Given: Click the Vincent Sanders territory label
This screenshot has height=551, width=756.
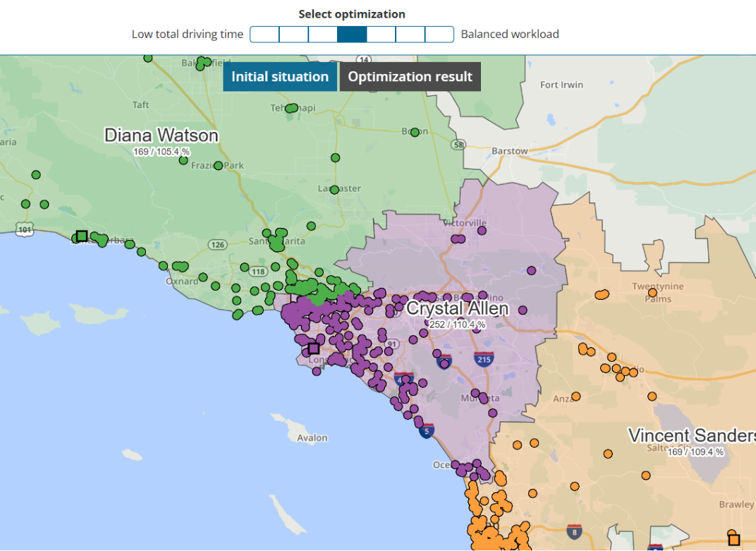Looking at the screenshot, I should pos(692,435).
